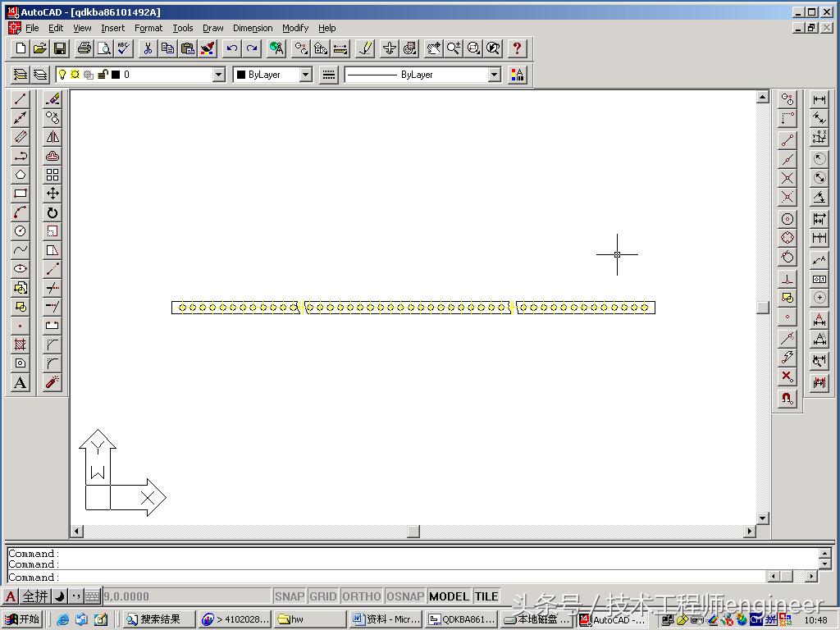Image resolution: width=840 pixels, height=630 pixels.
Task: Toggle MODEL space in status bar
Action: 449,596
